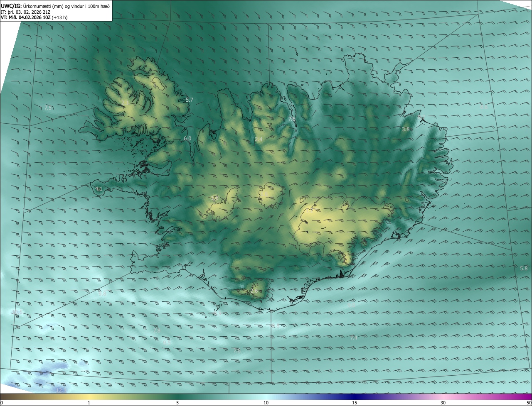Click the IT initial time line 'þri. 03. 02. 2026 21Z'

point(26,12)
